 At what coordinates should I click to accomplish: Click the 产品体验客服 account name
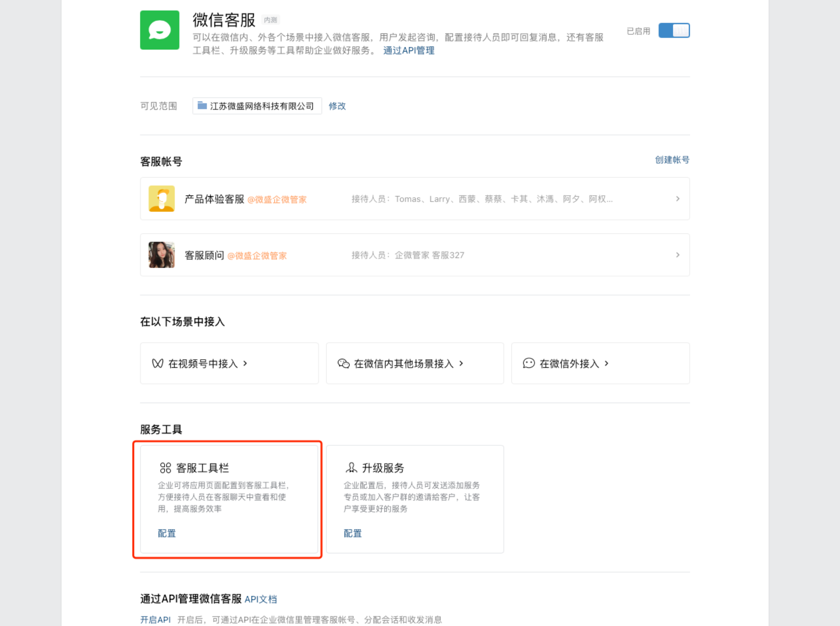[x=214, y=199]
